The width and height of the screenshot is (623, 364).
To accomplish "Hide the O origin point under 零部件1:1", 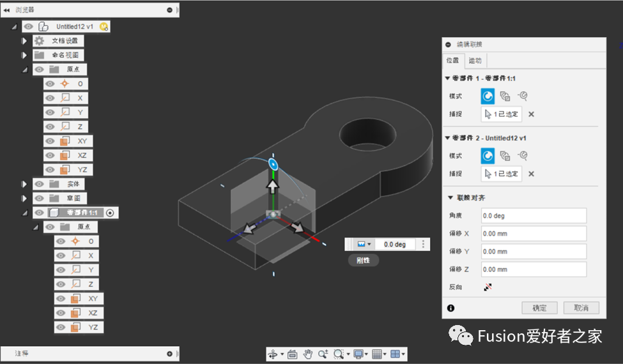I will pyautogui.click(x=61, y=241).
